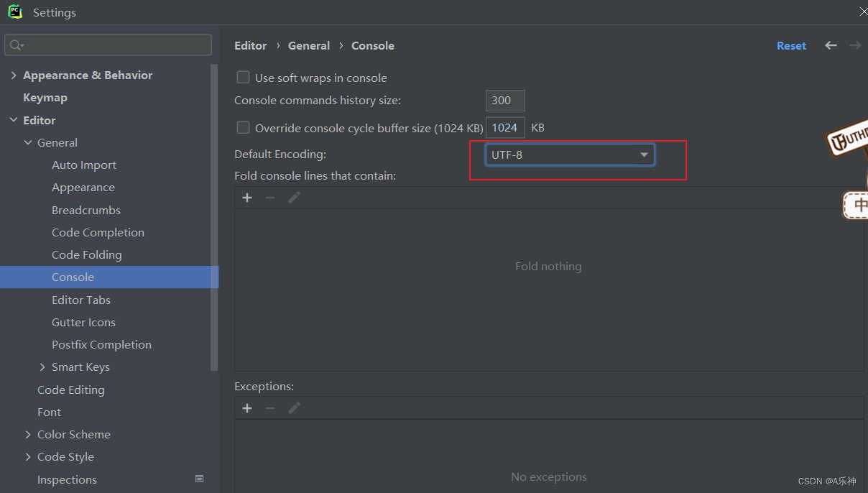Collapse the Editor tree section
868x493 pixels.
pos(14,120)
